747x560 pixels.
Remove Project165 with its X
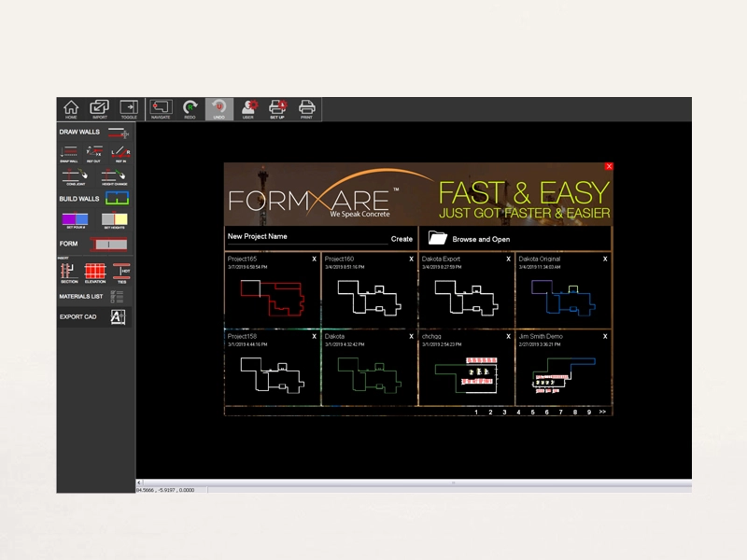pos(314,259)
